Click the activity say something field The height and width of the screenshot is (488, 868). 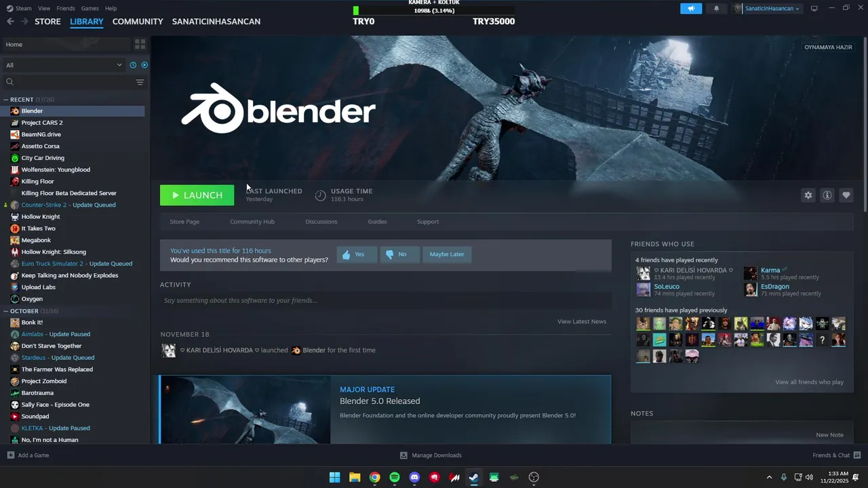(385, 300)
